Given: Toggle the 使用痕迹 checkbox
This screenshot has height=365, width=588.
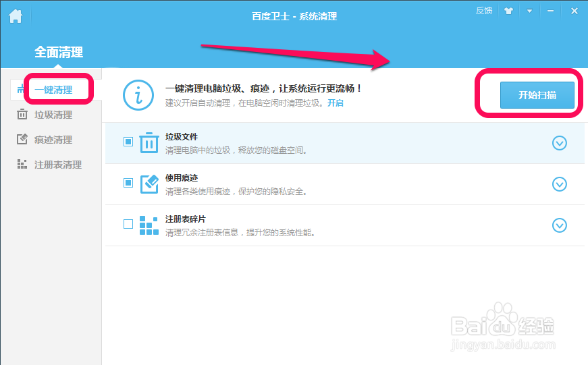Looking at the screenshot, I should coord(128,183).
